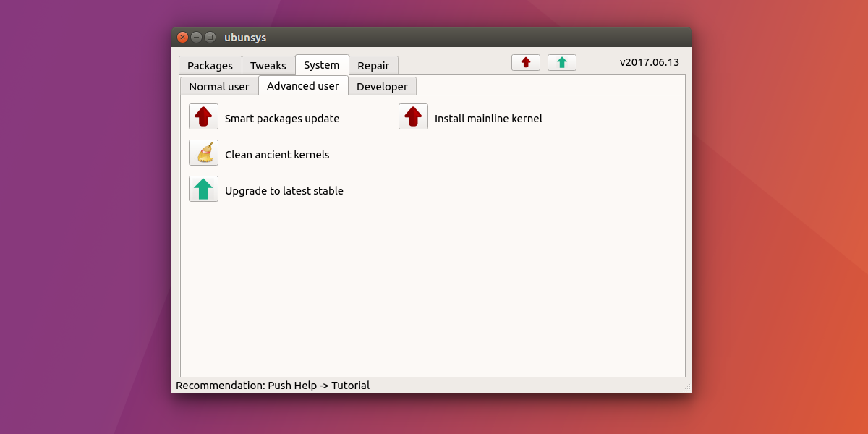Click the window resize grip in status bar
Screen dimensions: 868x434
(686, 388)
